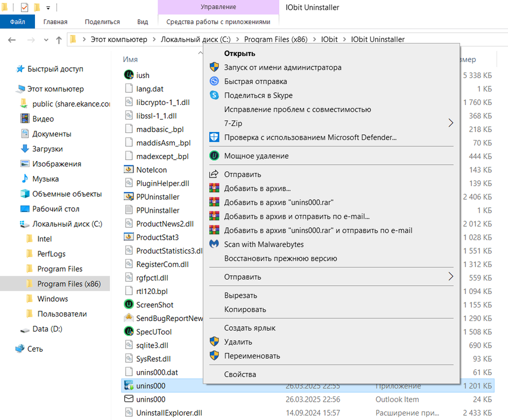Click the shield icon next to Переименовать

coord(214,355)
